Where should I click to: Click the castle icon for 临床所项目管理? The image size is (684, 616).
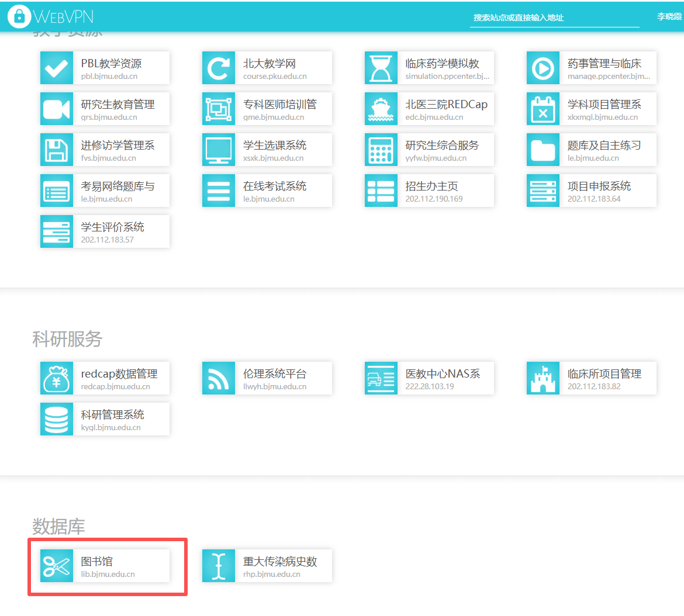click(x=543, y=379)
